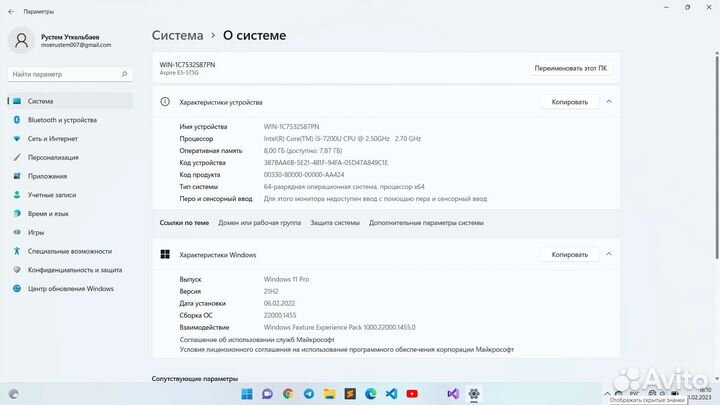The width and height of the screenshot is (720, 405).
Task: Open 'Конфиденциальность и защита' section
Action: [x=70, y=270]
